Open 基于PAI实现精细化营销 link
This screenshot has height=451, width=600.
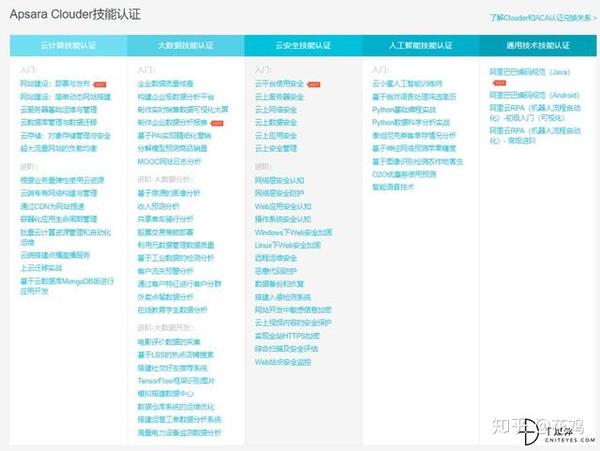click(174, 136)
